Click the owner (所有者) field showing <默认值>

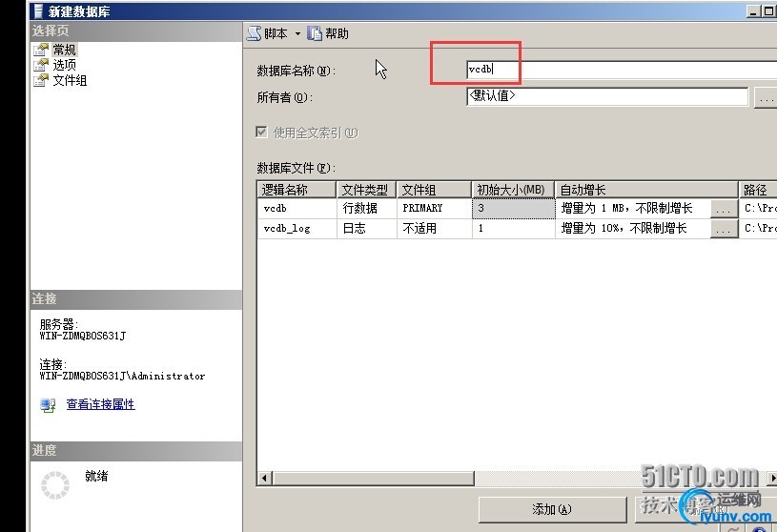click(x=607, y=96)
